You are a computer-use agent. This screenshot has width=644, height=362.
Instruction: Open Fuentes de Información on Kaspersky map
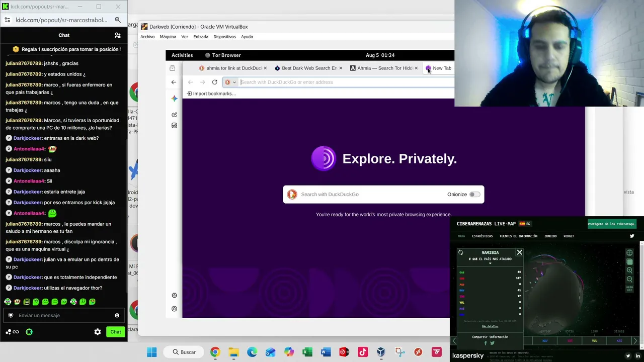click(518, 236)
